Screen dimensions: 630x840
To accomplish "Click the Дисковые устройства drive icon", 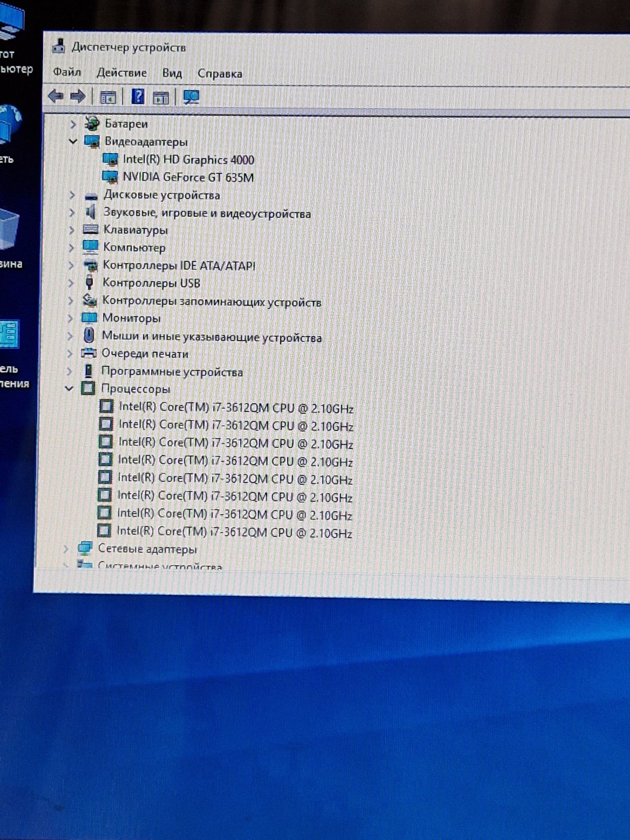I will (x=91, y=196).
